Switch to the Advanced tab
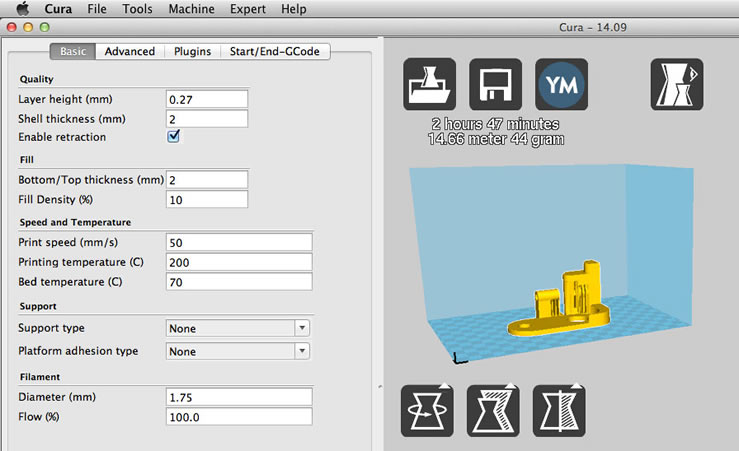739x451 pixels. pos(130,51)
